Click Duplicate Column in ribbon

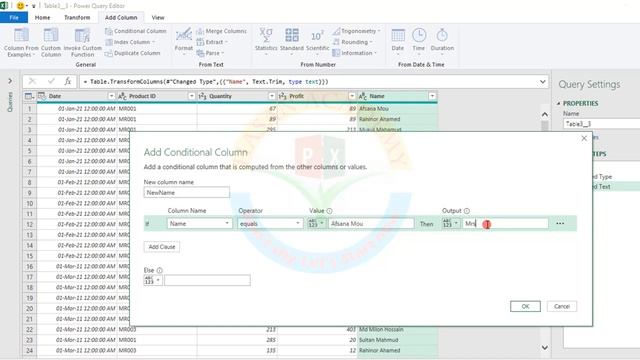click(133, 53)
